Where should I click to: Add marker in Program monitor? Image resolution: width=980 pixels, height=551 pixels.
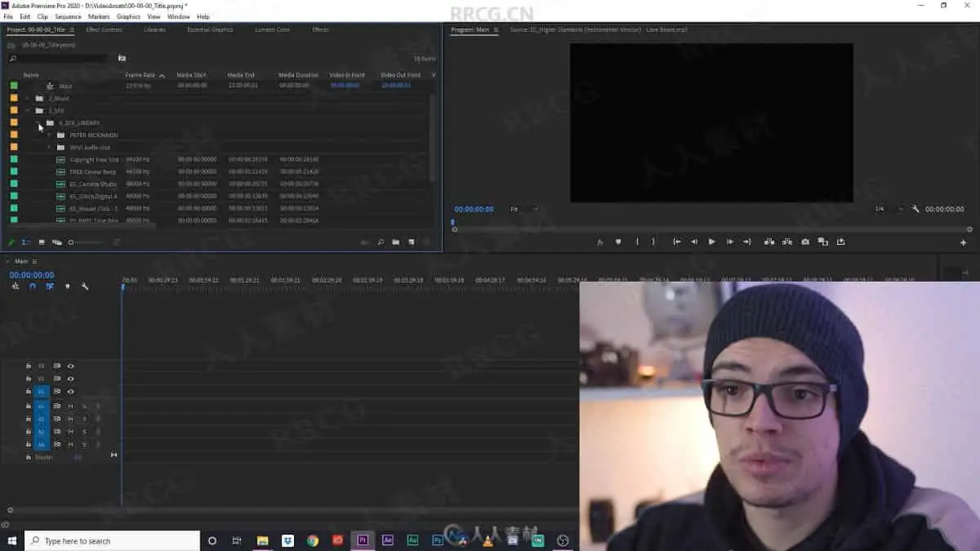click(x=618, y=242)
